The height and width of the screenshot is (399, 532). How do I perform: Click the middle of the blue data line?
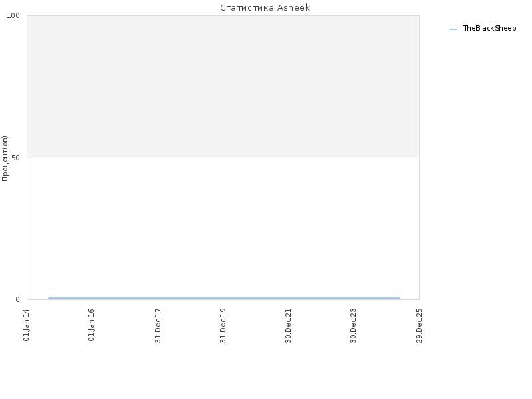click(x=224, y=298)
